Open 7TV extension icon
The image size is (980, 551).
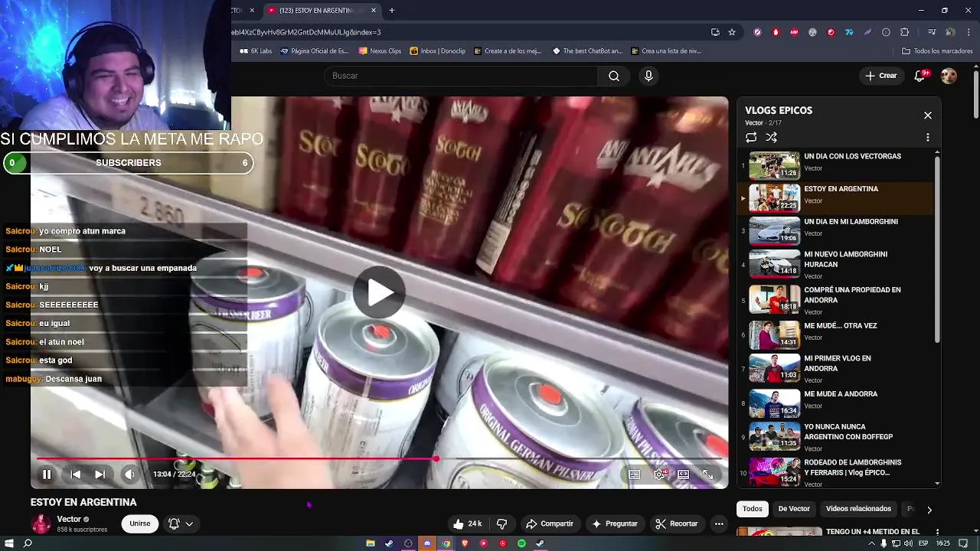[849, 32]
